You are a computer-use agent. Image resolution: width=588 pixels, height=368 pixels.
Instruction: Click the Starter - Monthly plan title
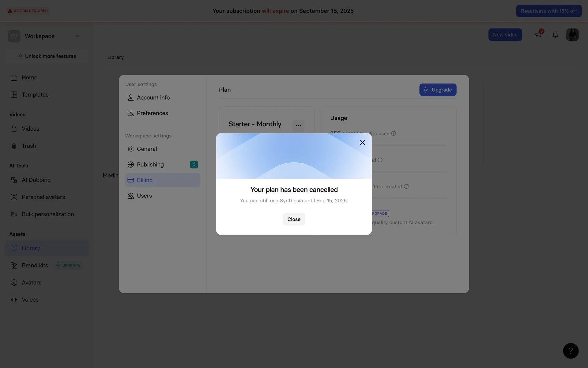[255, 124]
